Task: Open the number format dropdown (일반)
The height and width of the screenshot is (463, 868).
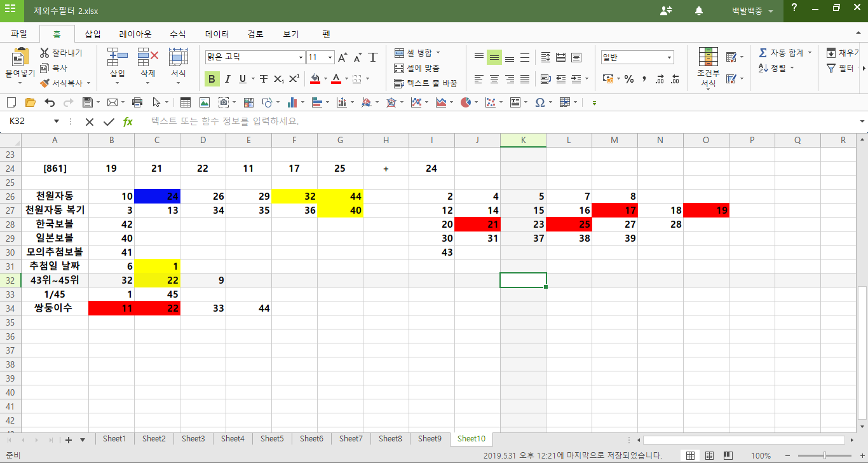Action: pos(670,58)
